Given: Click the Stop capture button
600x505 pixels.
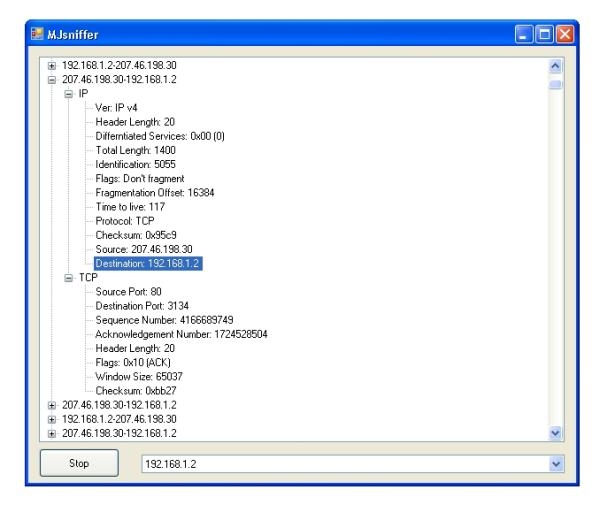Looking at the screenshot, I should click(x=79, y=463).
